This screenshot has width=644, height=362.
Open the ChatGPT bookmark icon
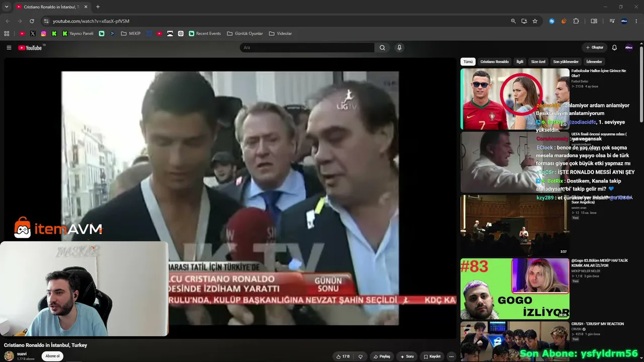tap(181, 34)
